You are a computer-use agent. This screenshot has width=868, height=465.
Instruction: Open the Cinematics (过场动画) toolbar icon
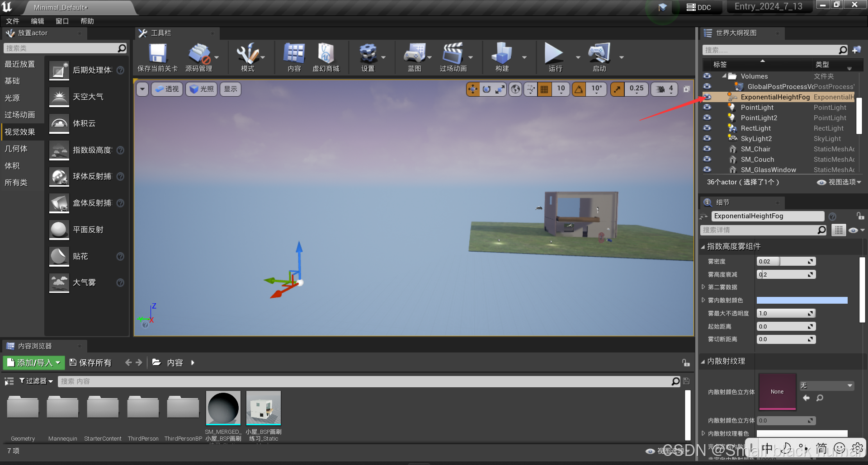tap(453, 54)
